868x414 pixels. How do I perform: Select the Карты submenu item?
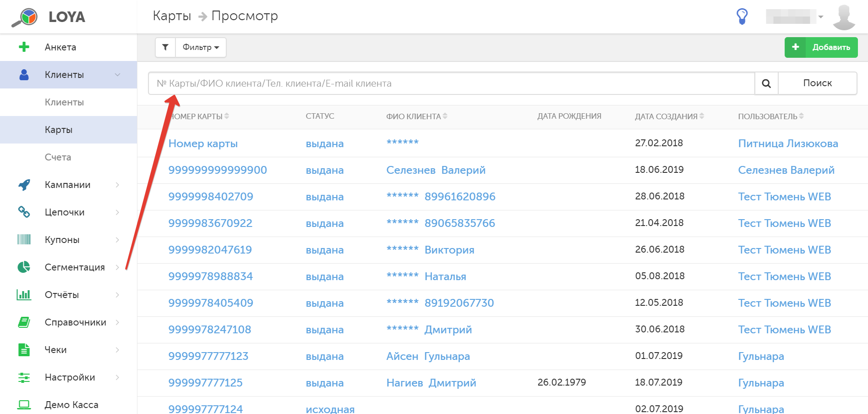[59, 130]
